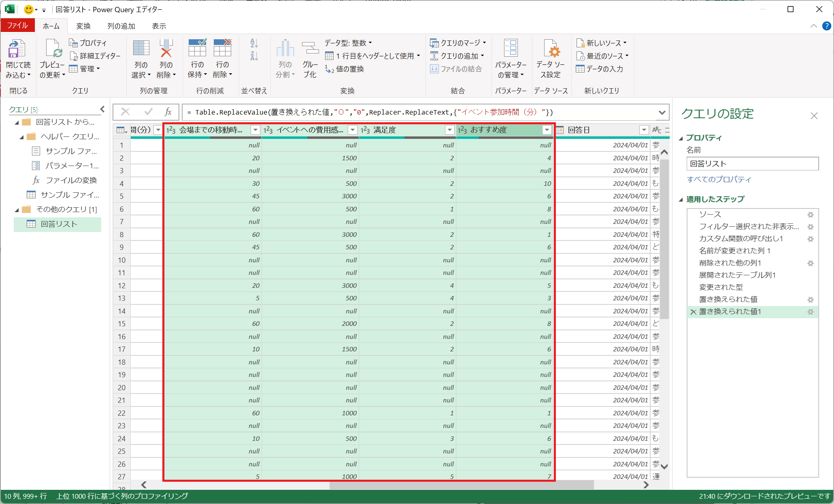Click the formula bar text field
Screen dimensions: 834x504
click(x=419, y=113)
